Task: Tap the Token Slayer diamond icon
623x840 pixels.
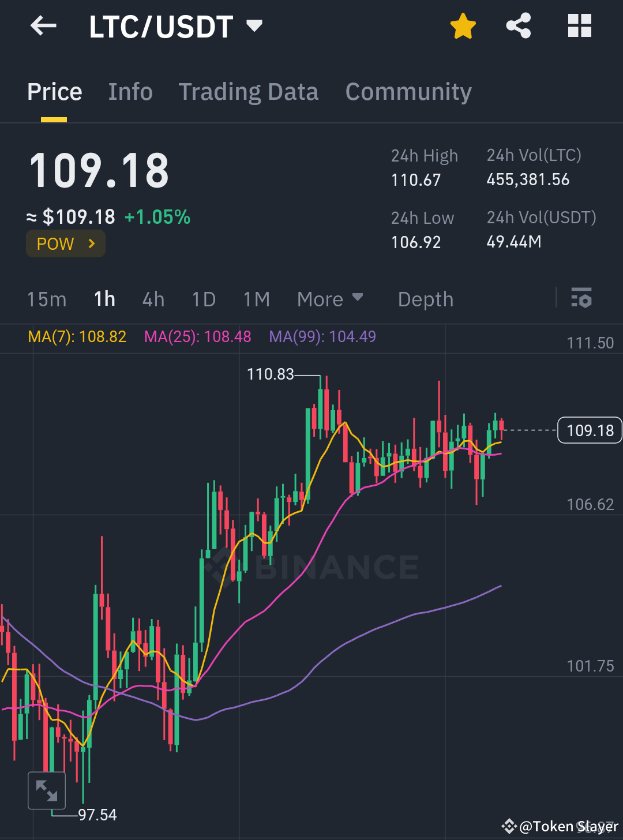Action: (510, 826)
